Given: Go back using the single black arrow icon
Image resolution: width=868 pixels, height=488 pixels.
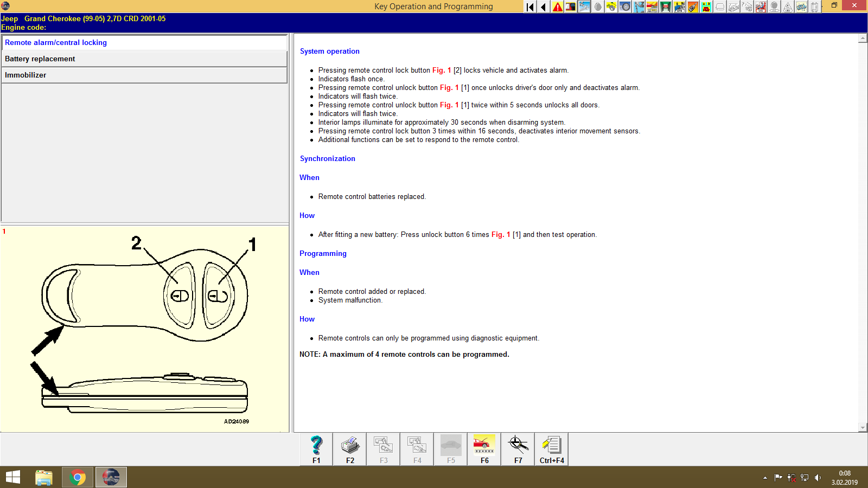Looking at the screenshot, I should pos(543,7).
